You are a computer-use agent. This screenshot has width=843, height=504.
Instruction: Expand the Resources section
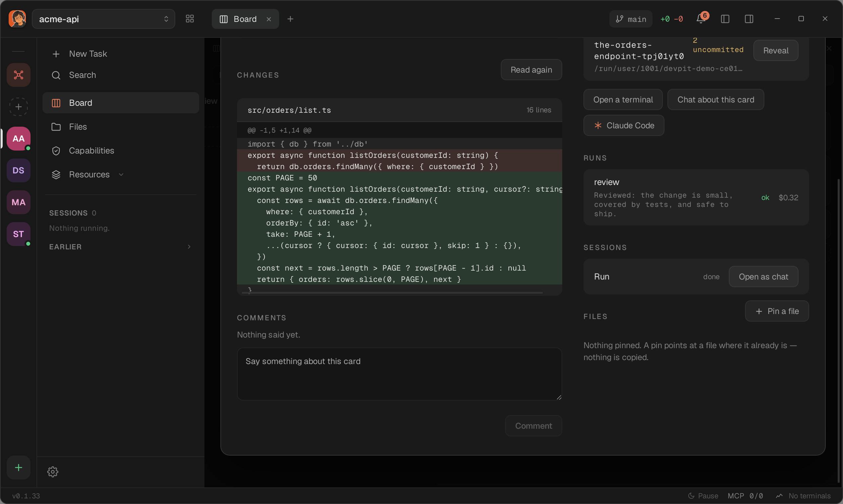click(121, 174)
